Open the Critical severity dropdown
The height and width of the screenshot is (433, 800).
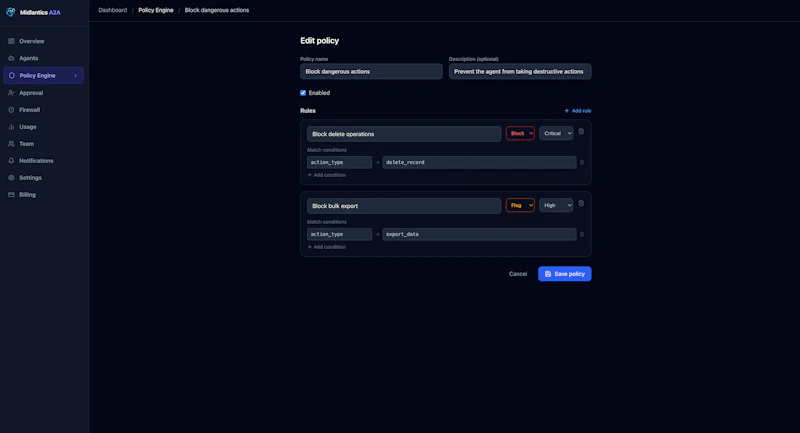[x=556, y=133]
